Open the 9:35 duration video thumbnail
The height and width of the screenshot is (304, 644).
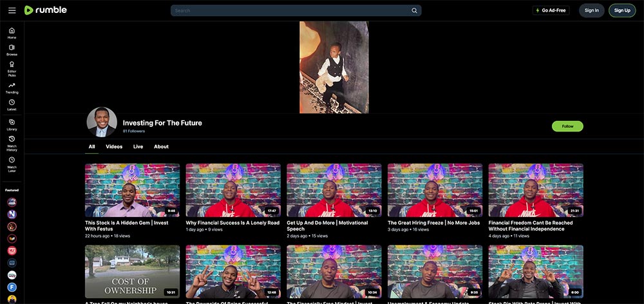pos(435,272)
